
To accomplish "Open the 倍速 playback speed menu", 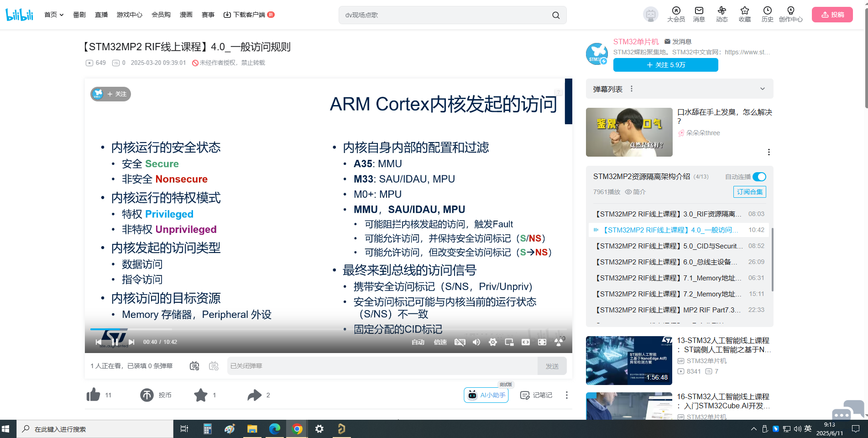I will 440,342.
